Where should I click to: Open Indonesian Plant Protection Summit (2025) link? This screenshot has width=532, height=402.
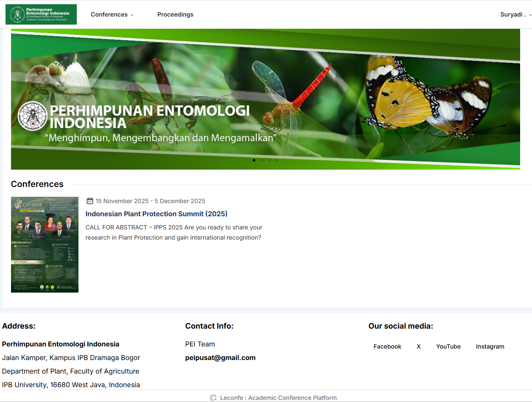coord(157,214)
